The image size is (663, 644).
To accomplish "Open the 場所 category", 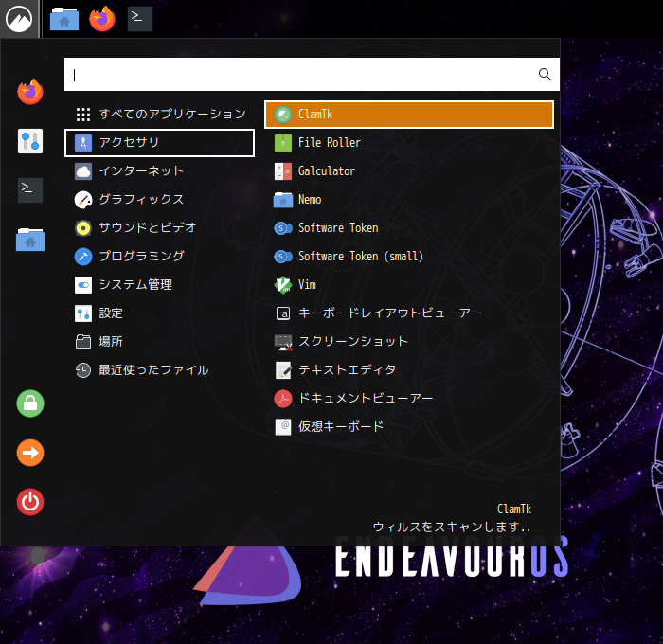I will tap(159, 342).
